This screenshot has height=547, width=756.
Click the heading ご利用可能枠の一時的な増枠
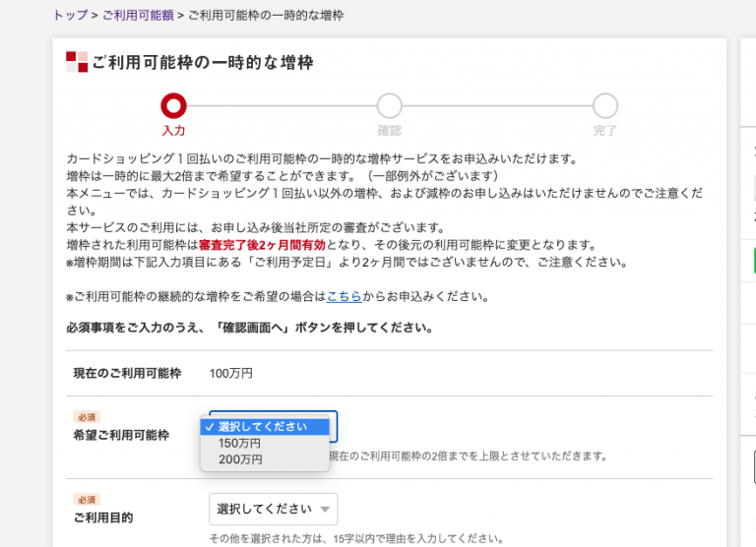(203, 62)
